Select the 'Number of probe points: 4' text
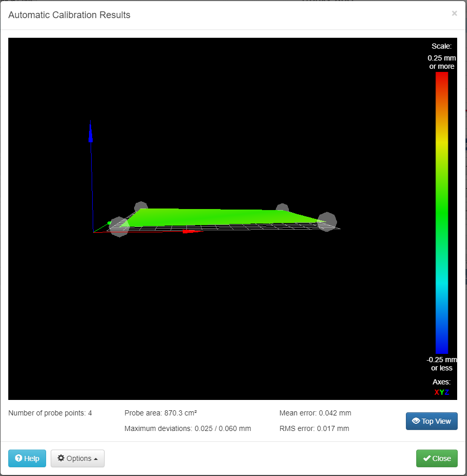The image size is (467, 476). click(50, 413)
